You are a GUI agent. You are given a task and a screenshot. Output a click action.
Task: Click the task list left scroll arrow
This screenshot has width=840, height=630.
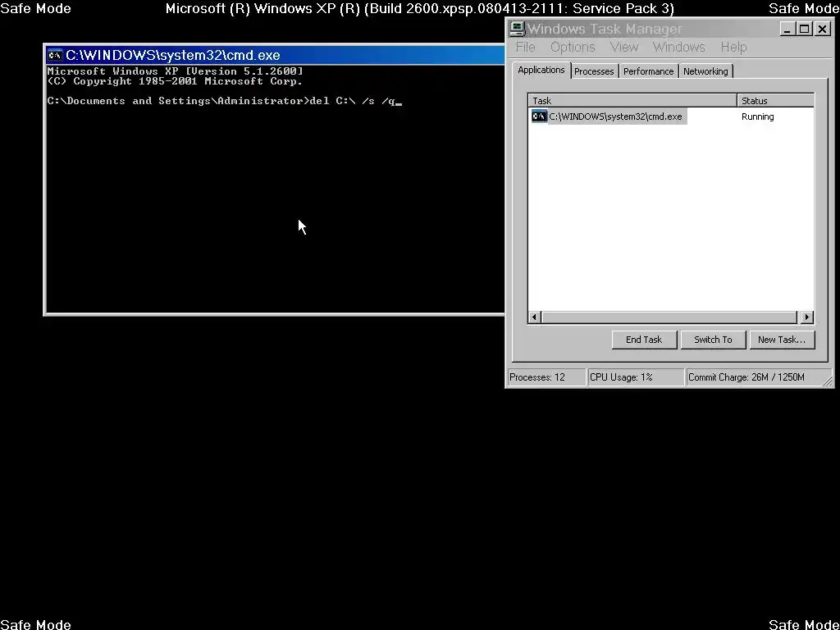coord(533,317)
